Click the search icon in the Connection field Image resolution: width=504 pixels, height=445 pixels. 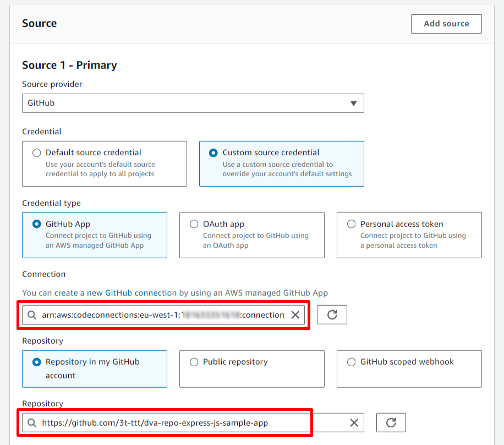pos(32,314)
